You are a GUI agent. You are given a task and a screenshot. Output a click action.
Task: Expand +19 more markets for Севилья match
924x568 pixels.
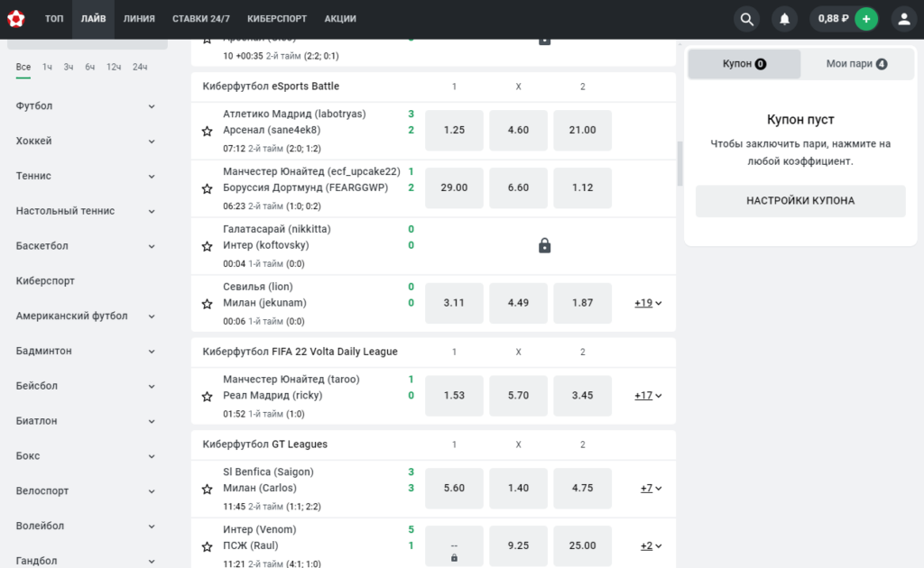coord(648,303)
